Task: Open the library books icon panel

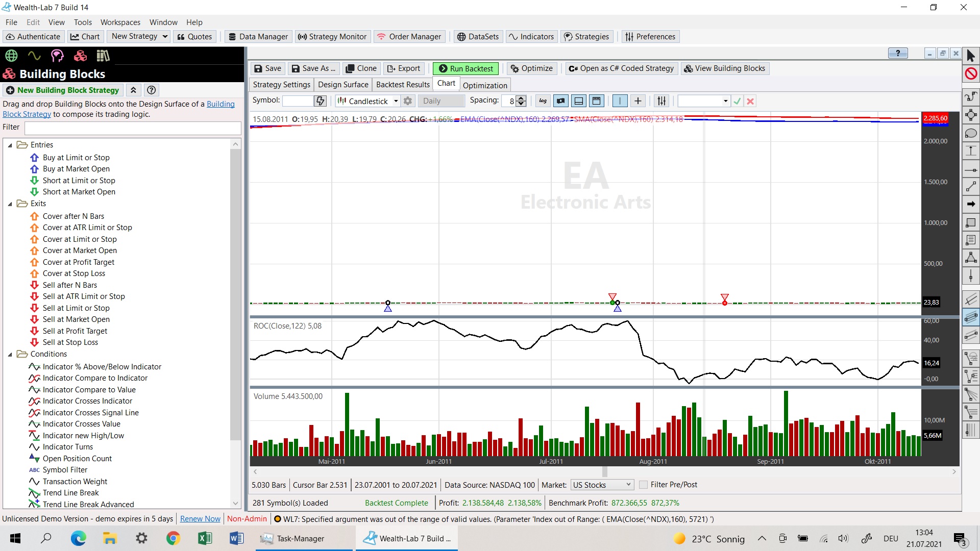Action: tap(103, 56)
